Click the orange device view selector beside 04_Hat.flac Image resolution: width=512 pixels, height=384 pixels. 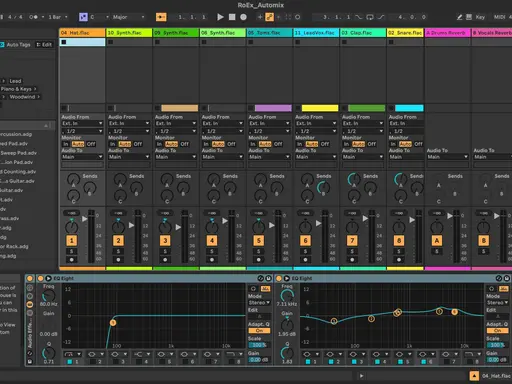point(474,376)
